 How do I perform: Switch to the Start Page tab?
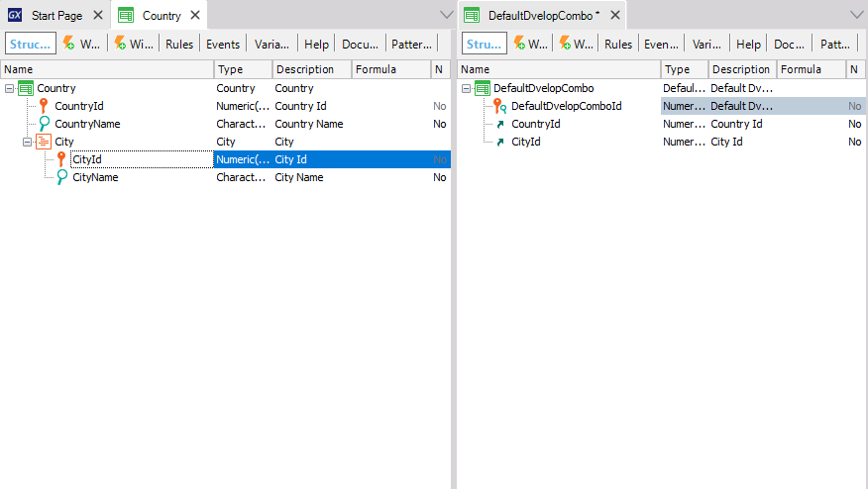click(55, 15)
